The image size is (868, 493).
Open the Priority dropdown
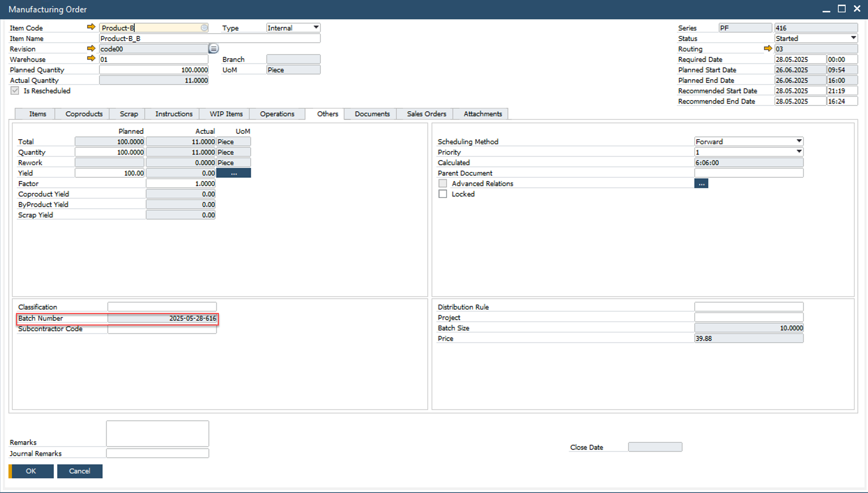[x=799, y=152]
